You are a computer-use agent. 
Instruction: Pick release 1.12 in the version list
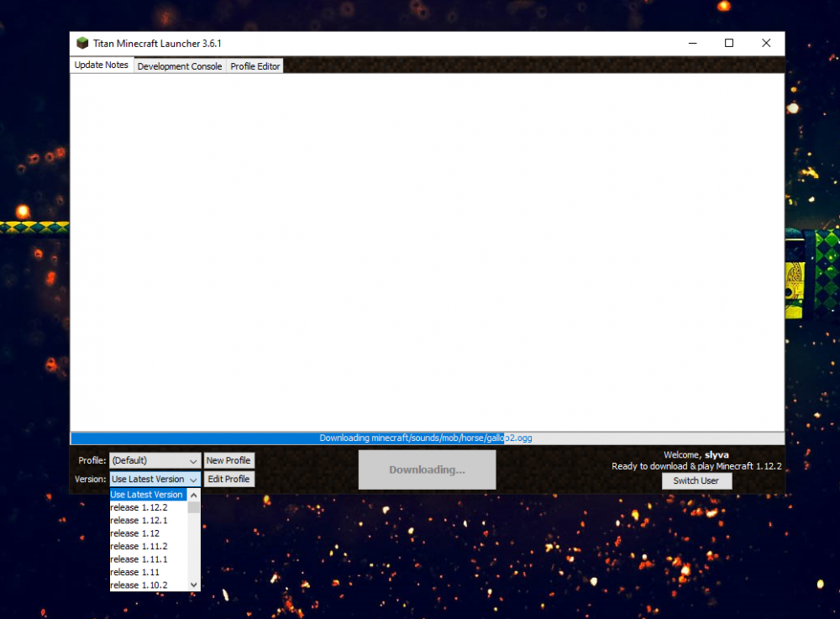(149, 533)
